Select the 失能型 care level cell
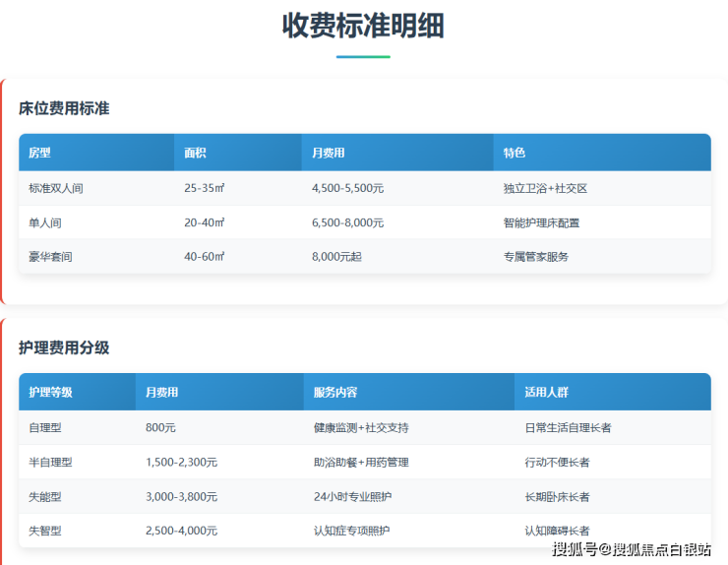 [x=45, y=496]
